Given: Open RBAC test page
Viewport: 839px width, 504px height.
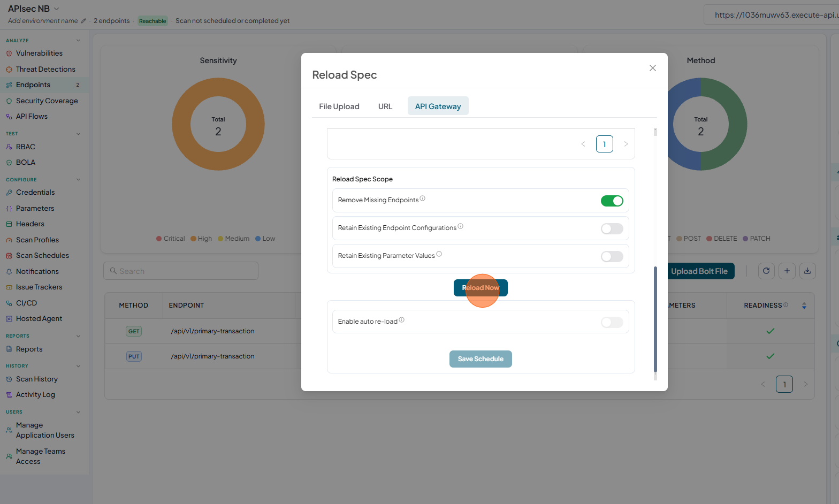Looking at the screenshot, I should point(25,147).
